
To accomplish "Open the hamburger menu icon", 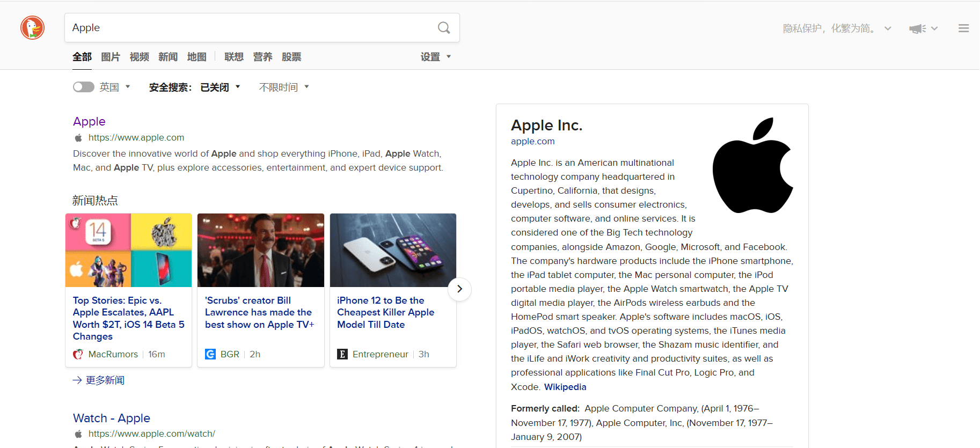I will (963, 28).
